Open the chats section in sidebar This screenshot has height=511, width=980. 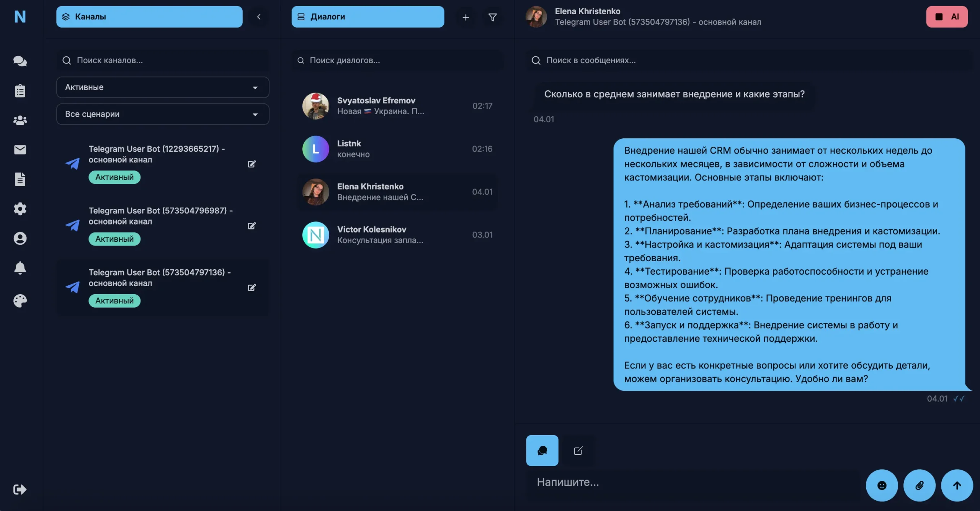pos(20,61)
